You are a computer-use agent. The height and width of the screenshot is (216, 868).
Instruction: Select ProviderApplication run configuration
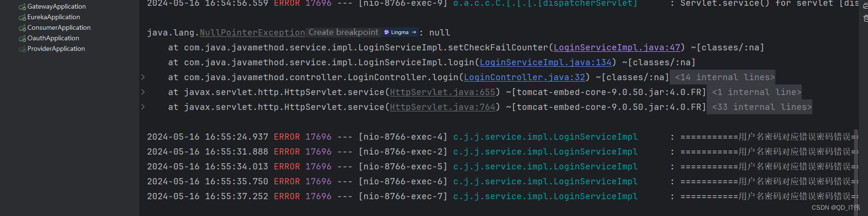(56, 48)
